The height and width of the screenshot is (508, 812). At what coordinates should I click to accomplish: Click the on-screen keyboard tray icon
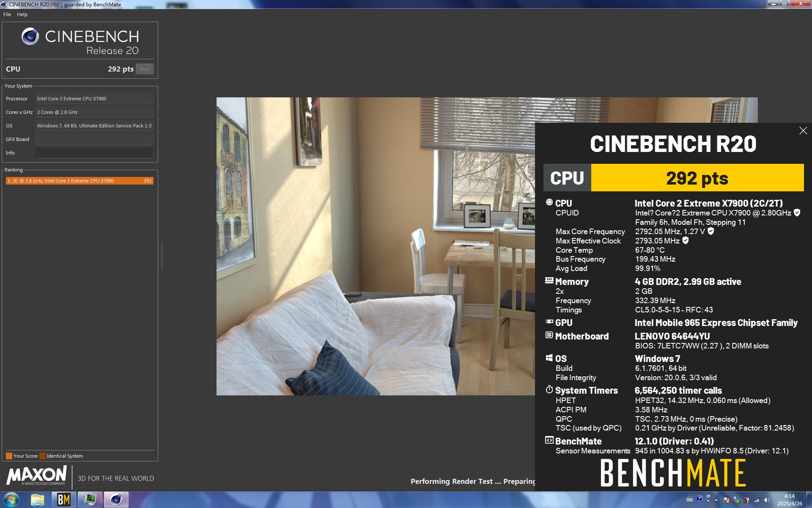coord(690,499)
